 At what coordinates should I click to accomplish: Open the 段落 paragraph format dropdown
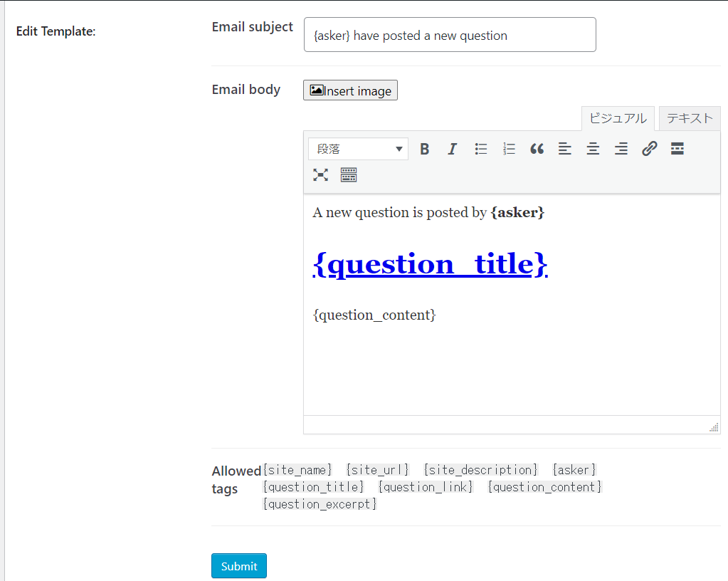(x=359, y=149)
